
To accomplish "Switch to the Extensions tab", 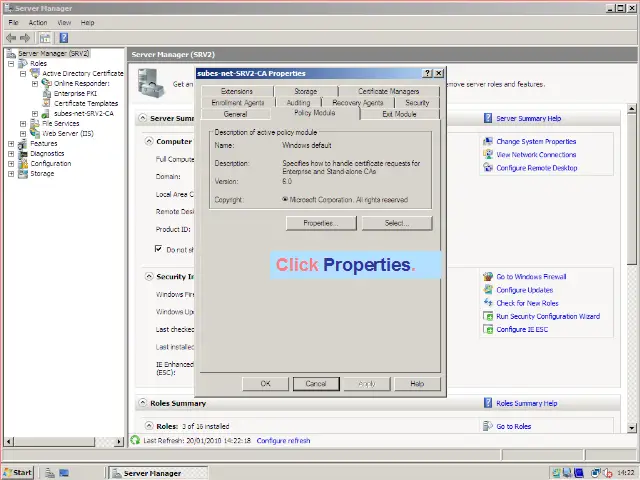I will pyautogui.click(x=237, y=91).
